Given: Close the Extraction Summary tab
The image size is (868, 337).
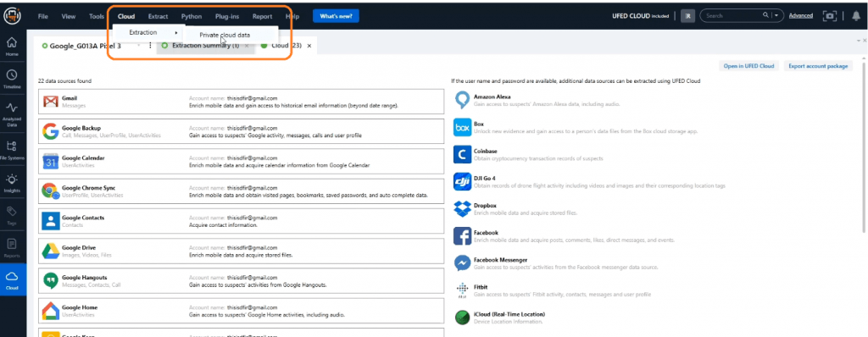Looking at the screenshot, I should tap(247, 46).
